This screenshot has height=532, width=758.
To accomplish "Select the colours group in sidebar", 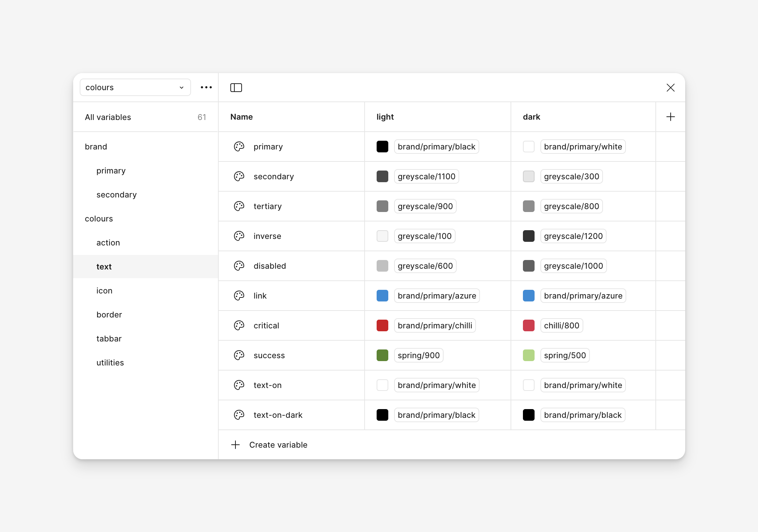I will tap(99, 219).
